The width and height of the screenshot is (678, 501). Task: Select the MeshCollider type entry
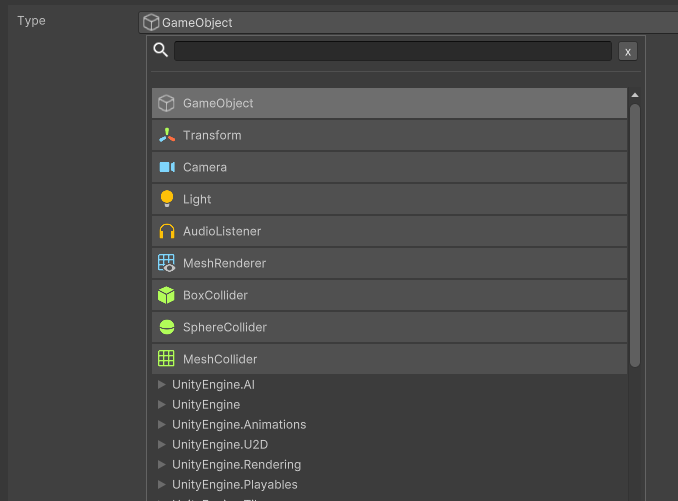pyautogui.click(x=389, y=359)
